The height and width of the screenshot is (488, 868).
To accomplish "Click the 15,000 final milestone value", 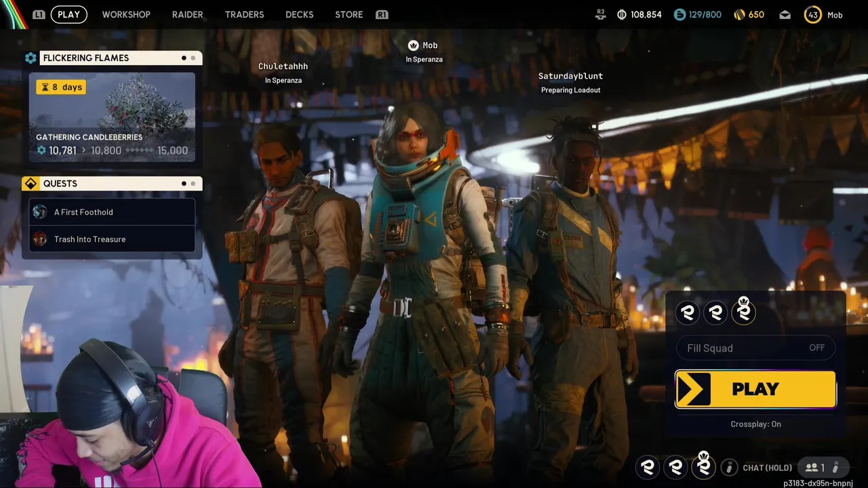I will coord(172,150).
